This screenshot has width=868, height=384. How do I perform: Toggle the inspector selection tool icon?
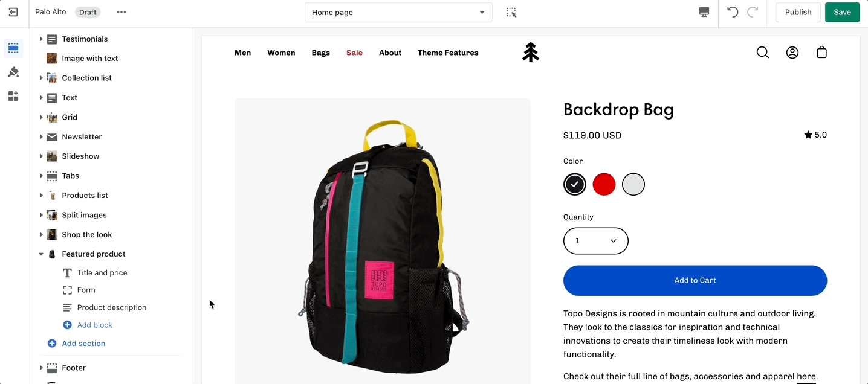(511, 12)
